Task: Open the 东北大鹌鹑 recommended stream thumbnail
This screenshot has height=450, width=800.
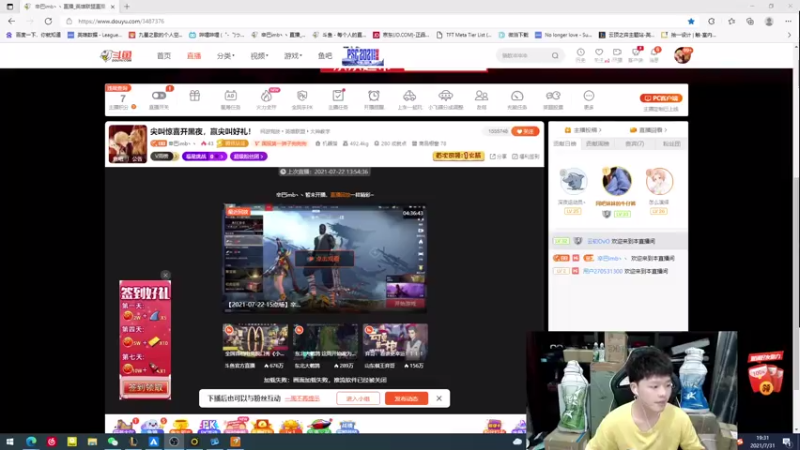Action: click(325, 341)
